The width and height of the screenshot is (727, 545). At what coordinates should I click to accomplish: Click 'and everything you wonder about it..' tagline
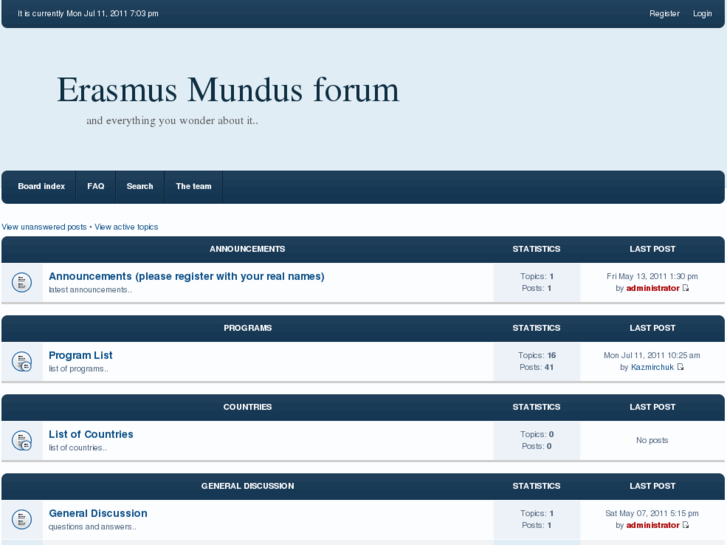pyautogui.click(x=172, y=121)
